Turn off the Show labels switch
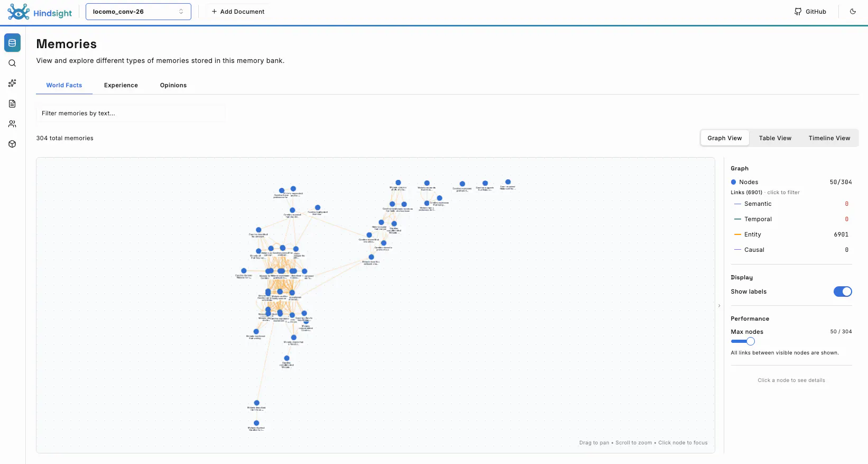The width and height of the screenshot is (868, 464). [843, 292]
